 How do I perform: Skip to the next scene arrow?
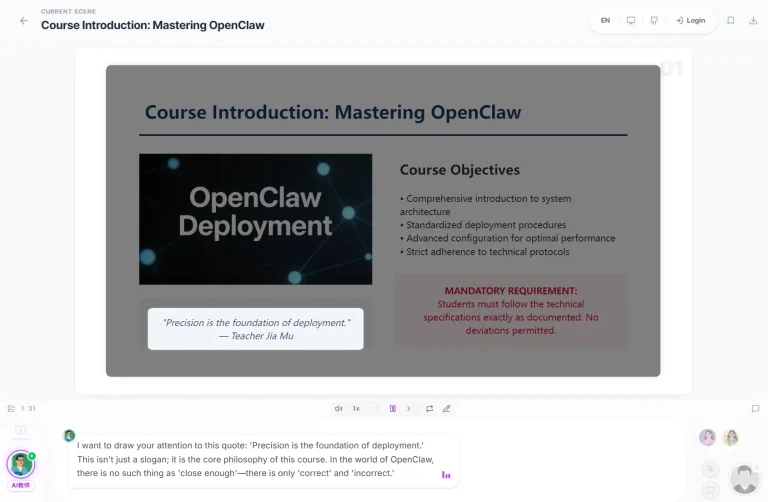pyautogui.click(x=409, y=408)
